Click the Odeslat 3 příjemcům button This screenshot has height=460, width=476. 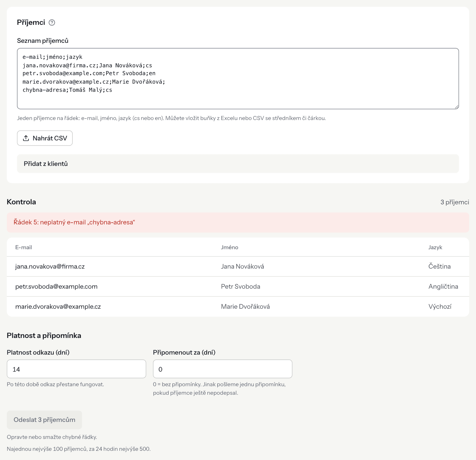(45, 420)
